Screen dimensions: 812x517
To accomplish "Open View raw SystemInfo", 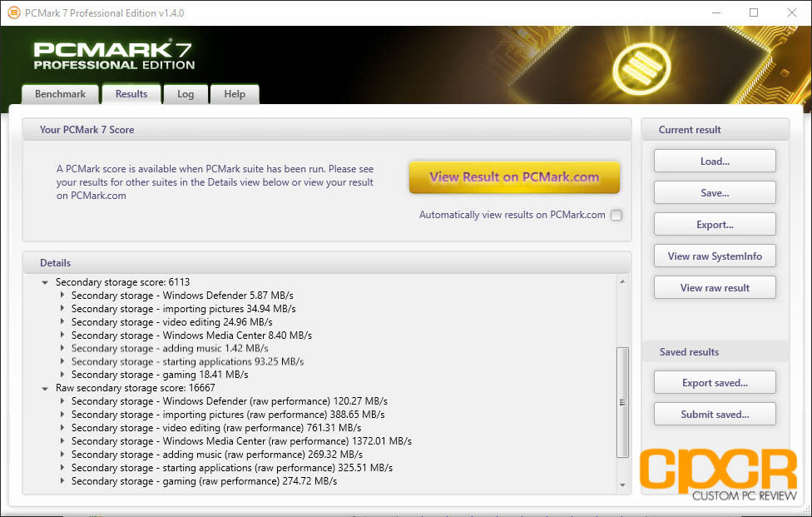I will point(715,256).
